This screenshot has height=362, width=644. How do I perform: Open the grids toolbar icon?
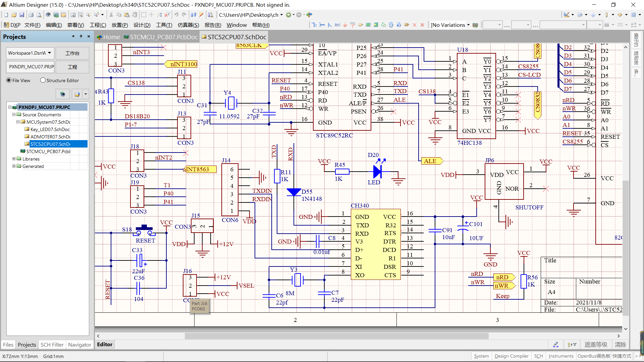pyautogui.click(x=634, y=15)
